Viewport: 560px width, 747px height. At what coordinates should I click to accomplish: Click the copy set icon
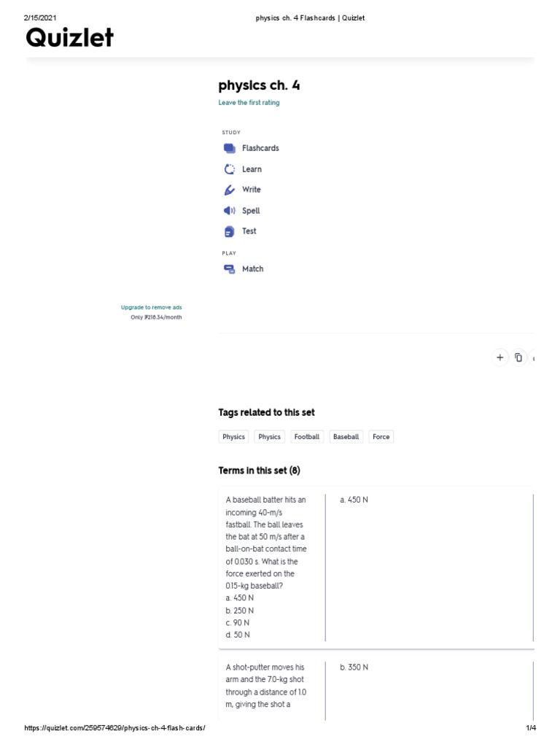[518, 357]
